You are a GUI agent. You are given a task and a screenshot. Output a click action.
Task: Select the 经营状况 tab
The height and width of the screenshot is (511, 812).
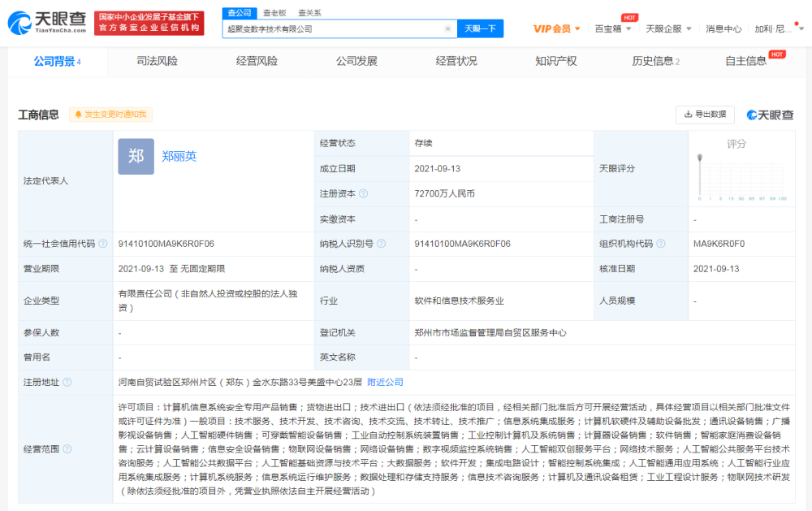point(456,61)
